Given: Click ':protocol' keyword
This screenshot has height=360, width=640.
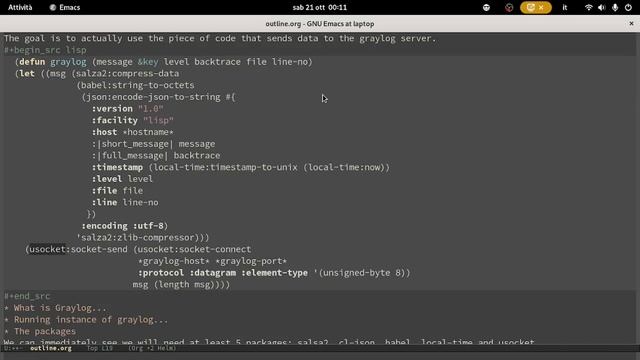Looking at the screenshot, I should coord(161,273).
